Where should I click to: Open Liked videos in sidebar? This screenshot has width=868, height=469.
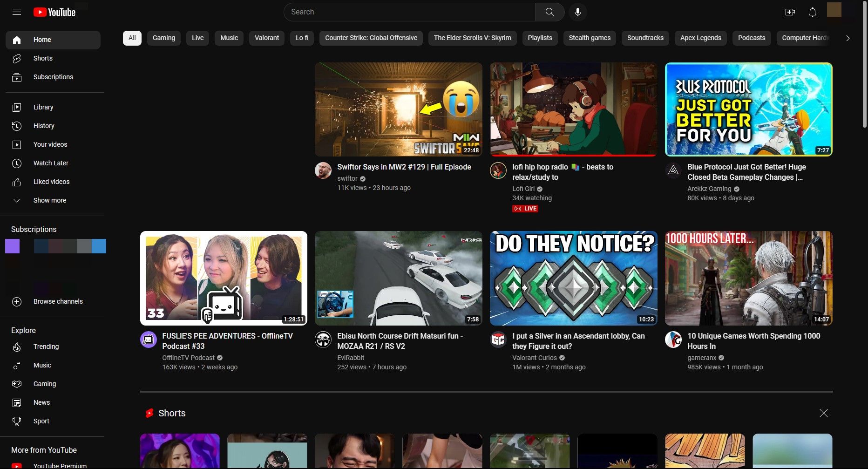(51, 182)
